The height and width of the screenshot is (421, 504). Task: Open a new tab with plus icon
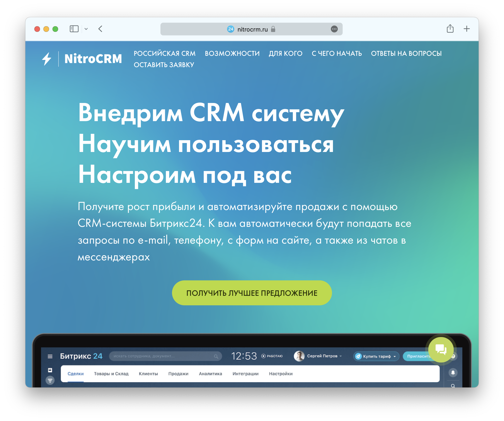(467, 29)
